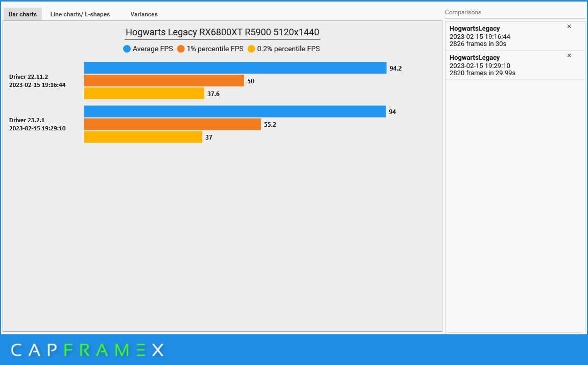Open the Variances tab
This screenshot has height=365, width=588.
click(x=144, y=14)
